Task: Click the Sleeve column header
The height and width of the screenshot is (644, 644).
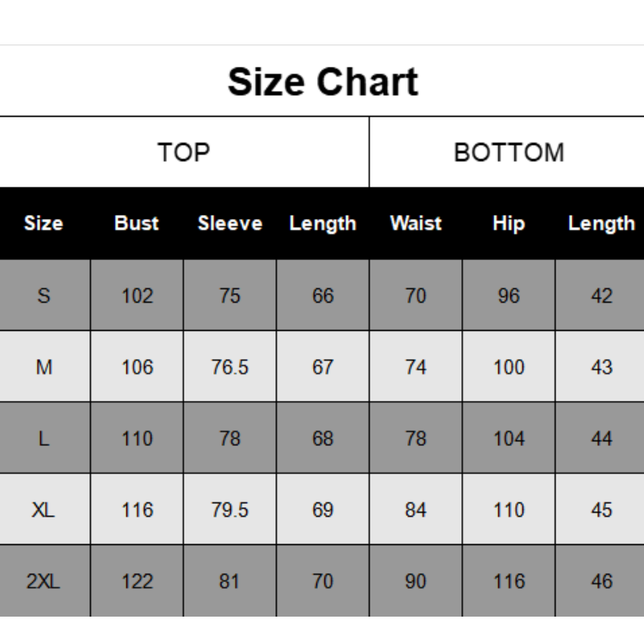Action: click(230, 223)
